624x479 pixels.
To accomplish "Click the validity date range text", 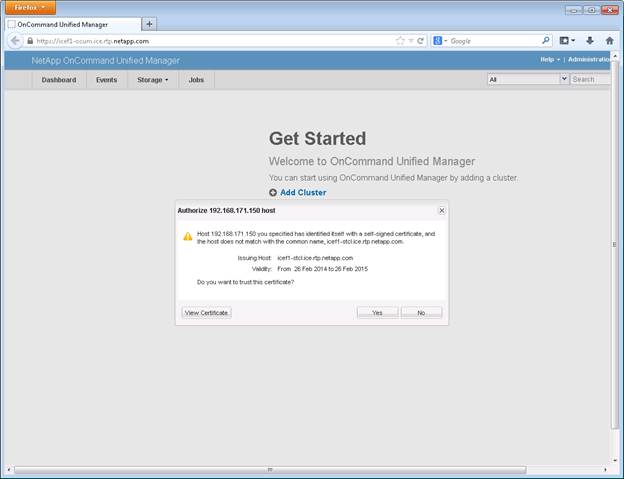I will pyautogui.click(x=322, y=269).
